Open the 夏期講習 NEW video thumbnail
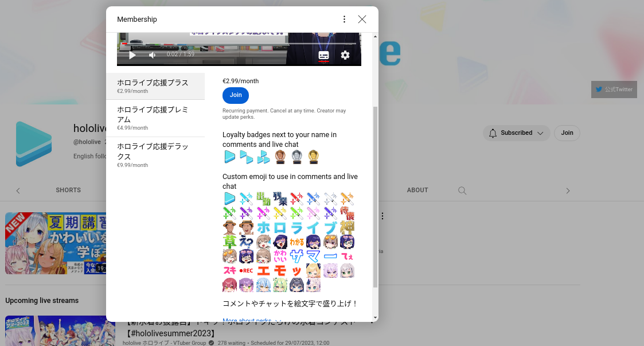Viewport: 644px width, 346px height. click(x=56, y=243)
